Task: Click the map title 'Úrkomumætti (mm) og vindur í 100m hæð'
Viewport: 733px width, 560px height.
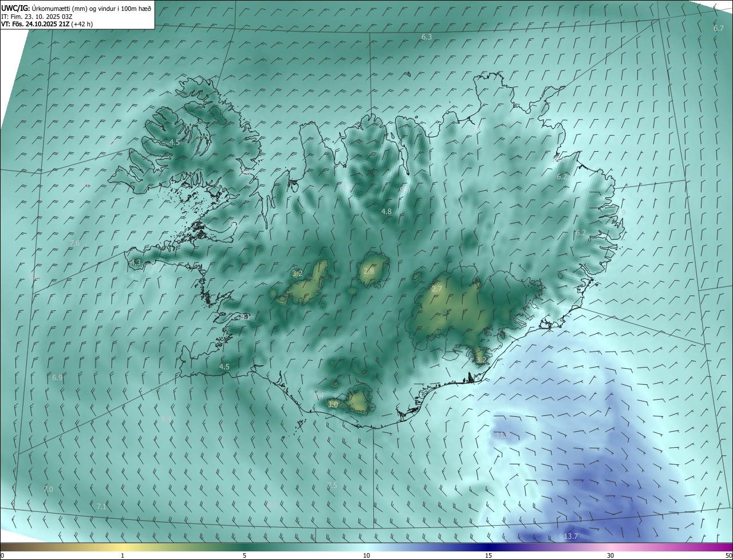Action: click(x=92, y=9)
